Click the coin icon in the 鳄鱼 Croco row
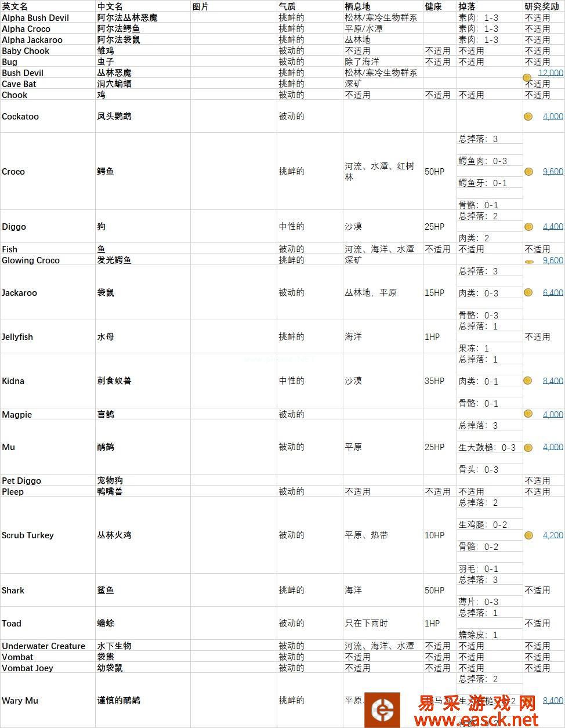Screen dimensions: 565x728 pos(528,172)
